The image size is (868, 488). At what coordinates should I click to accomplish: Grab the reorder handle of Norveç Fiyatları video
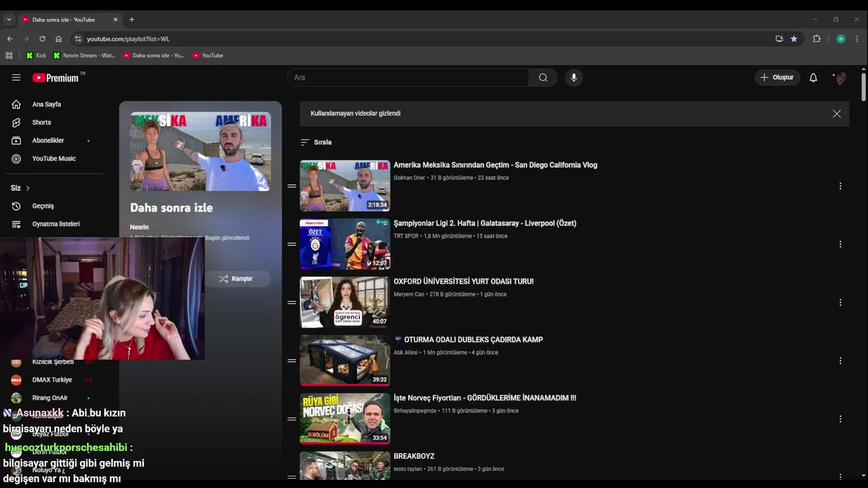[292, 419]
